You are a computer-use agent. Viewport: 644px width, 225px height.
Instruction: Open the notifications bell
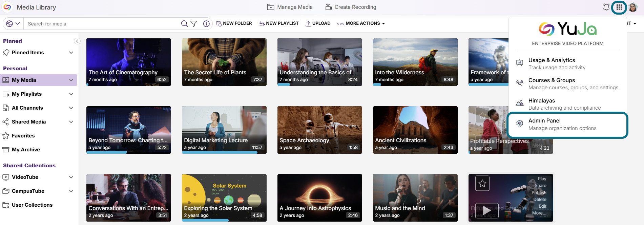[606, 7]
